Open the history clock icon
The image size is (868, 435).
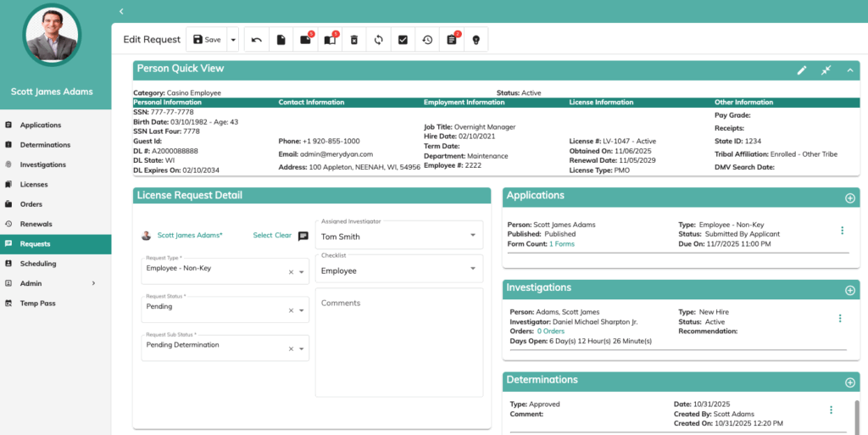coord(427,40)
